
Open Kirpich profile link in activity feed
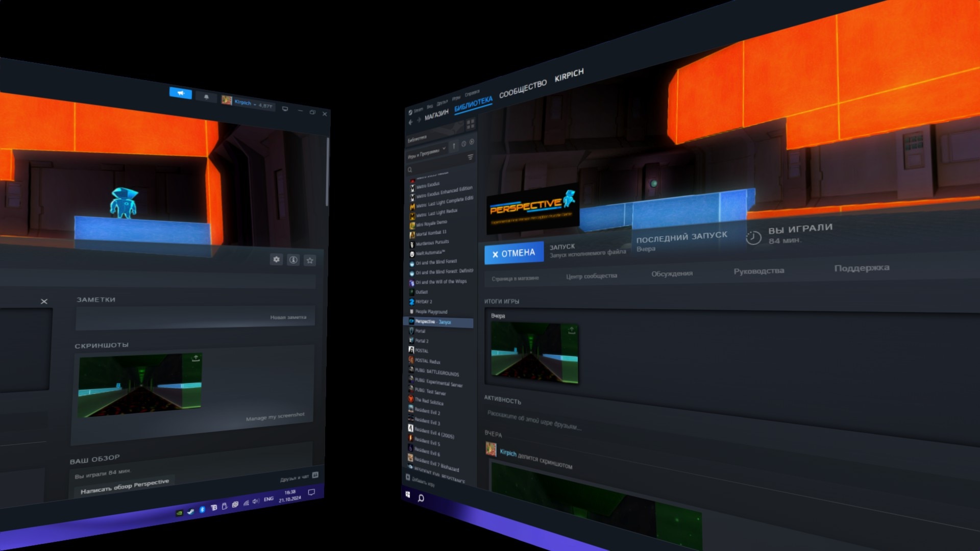(508, 453)
